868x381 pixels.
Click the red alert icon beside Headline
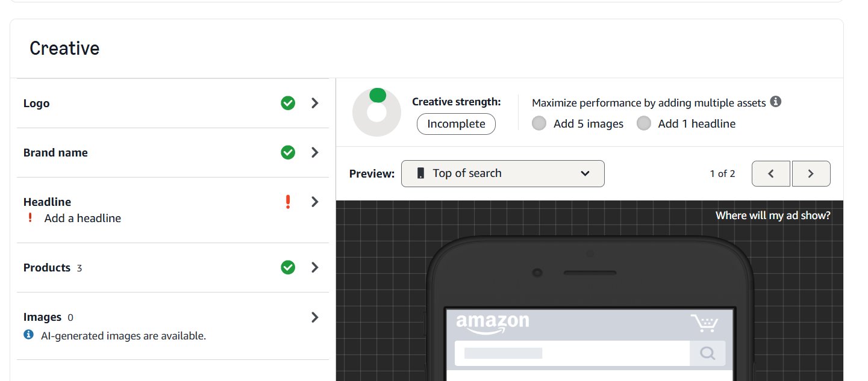288,202
